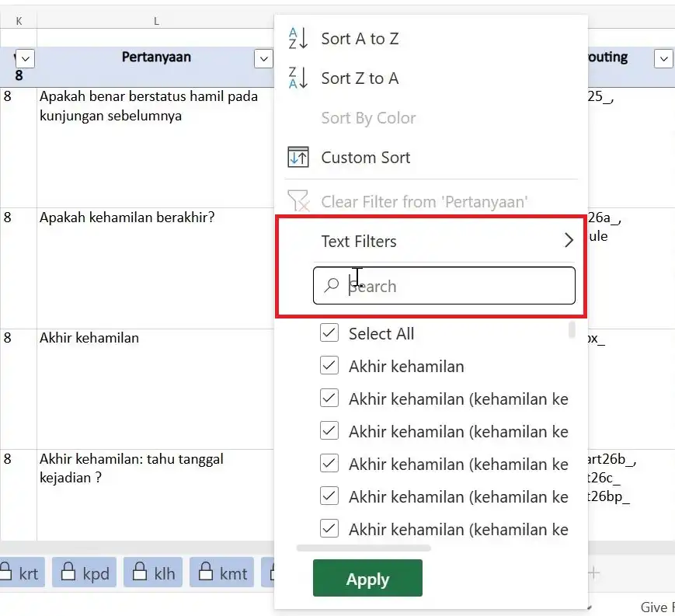Click the magnifier icon in Search box
The image size is (675, 616).
point(332,286)
